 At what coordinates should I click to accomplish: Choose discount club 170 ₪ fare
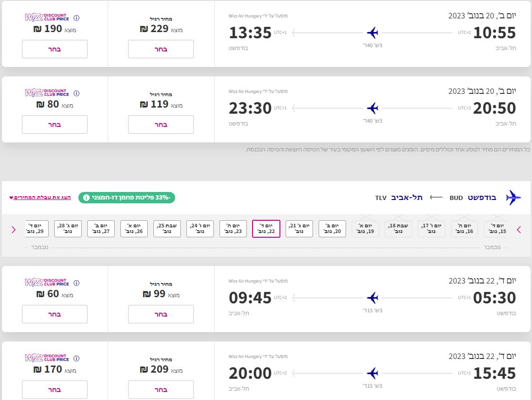(55, 390)
